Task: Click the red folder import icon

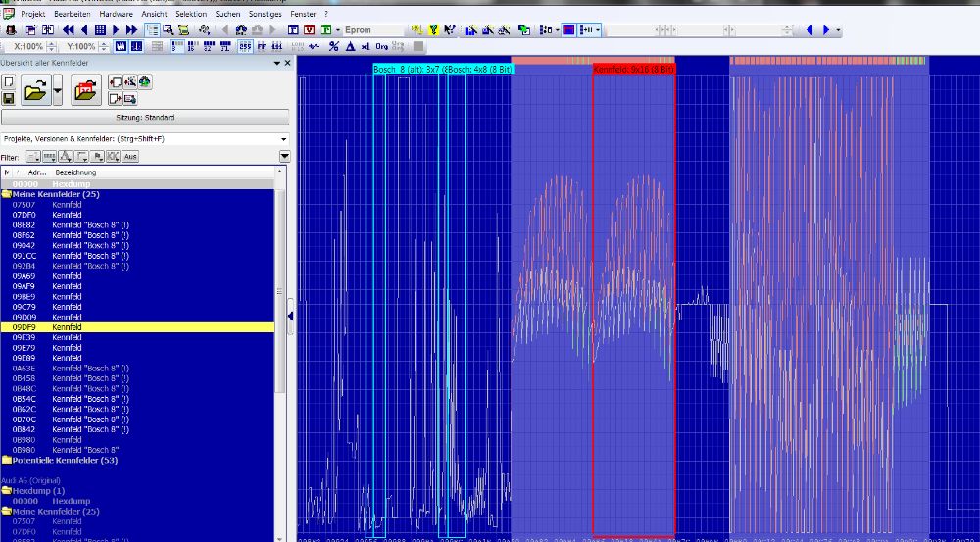Action: [86, 92]
